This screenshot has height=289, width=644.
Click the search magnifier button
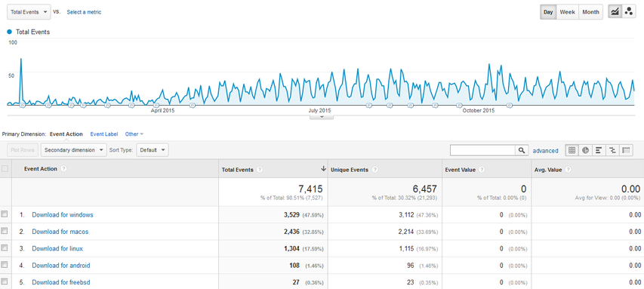click(522, 150)
